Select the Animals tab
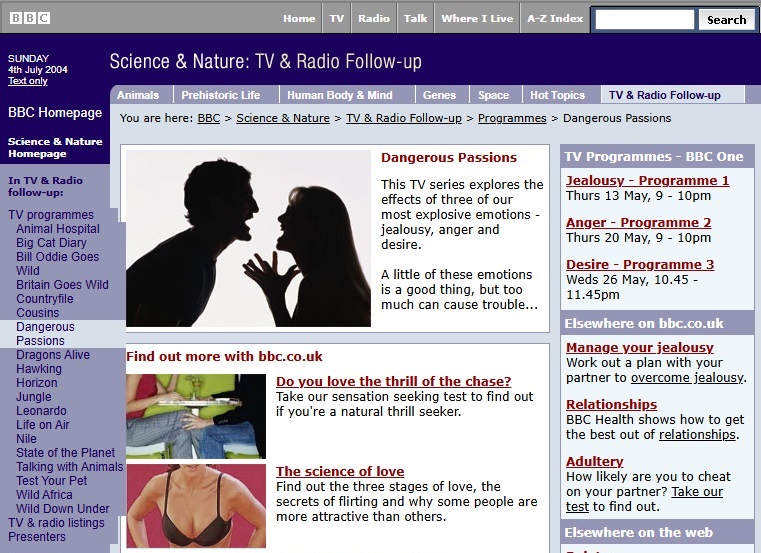Viewport: 761px width, 553px height. coord(138,95)
